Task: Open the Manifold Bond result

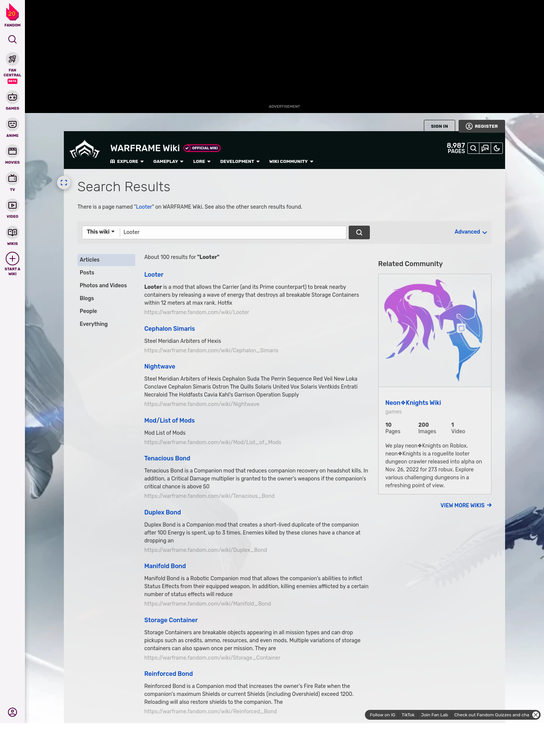Action: 165,566
